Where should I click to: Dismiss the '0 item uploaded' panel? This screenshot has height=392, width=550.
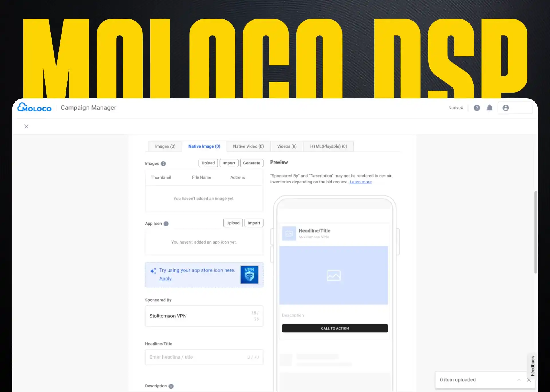point(529,380)
